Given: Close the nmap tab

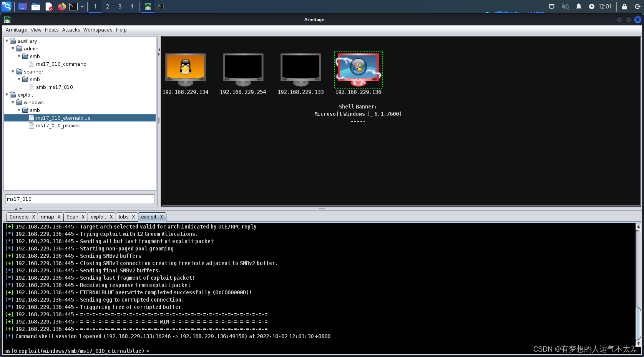Looking at the screenshot, I should tap(59, 217).
